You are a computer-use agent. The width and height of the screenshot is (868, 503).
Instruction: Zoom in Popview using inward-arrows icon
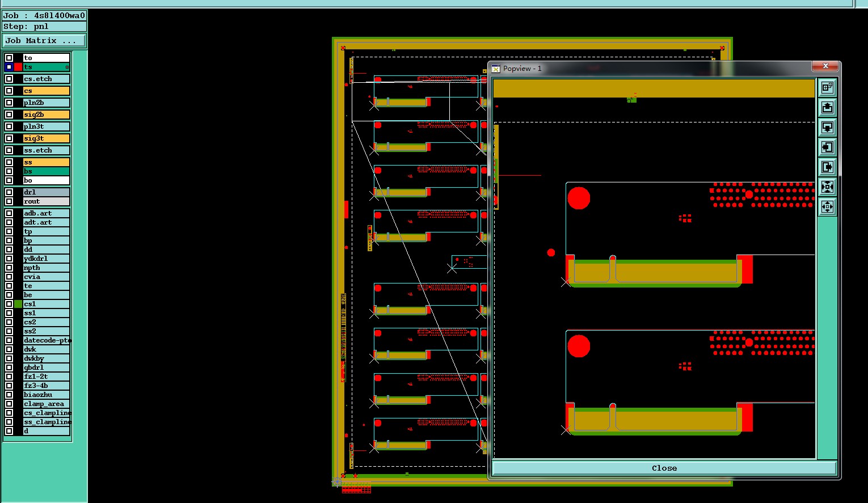pos(827,187)
